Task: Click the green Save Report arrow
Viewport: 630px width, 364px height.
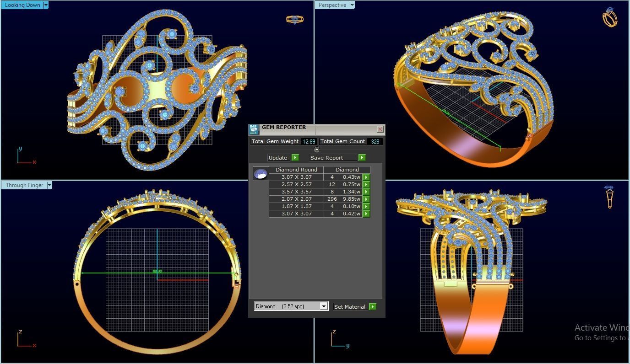Action: 362,158
